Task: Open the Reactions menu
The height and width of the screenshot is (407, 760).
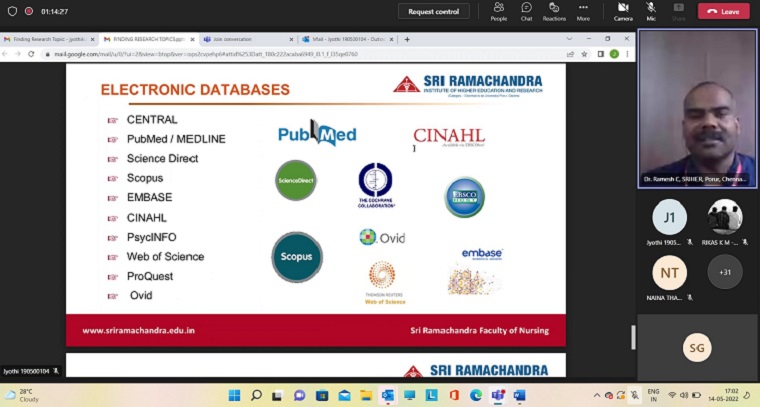Action: [x=554, y=11]
